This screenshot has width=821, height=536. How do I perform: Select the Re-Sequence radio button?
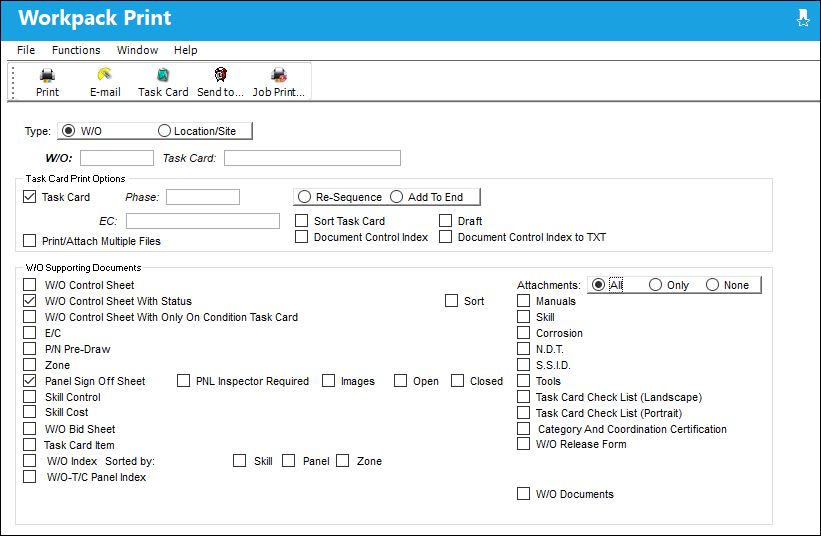click(304, 197)
